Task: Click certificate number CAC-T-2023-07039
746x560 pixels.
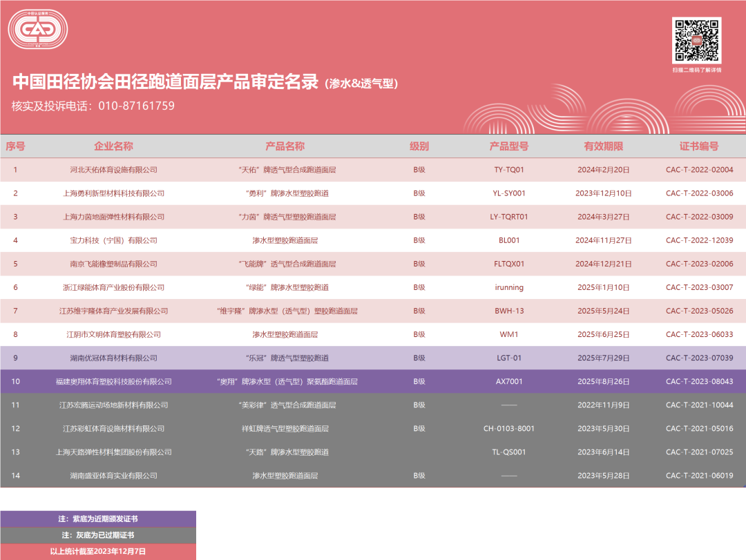Action: point(699,358)
